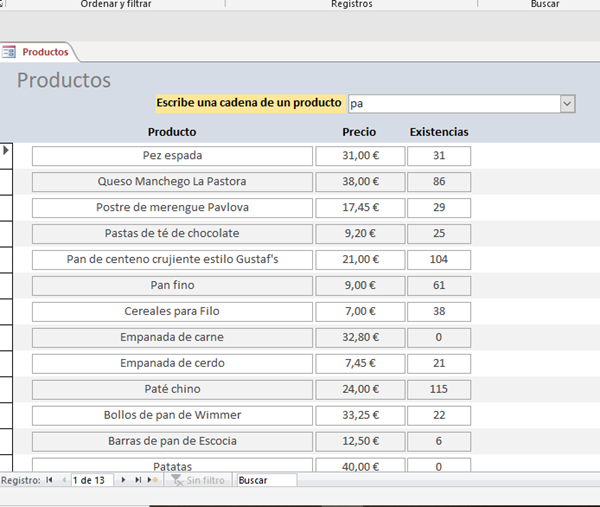Image resolution: width=600 pixels, height=507 pixels.
Task: Click the combo box text field containing 'pa'
Action: point(452,103)
